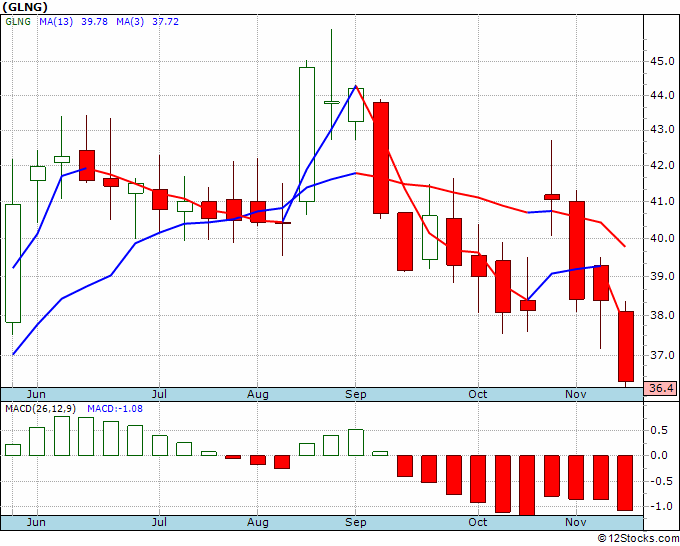This screenshot has width=680, height=546.
Task: Click the 0.0 MACD axis label
Action: [659, 455]
